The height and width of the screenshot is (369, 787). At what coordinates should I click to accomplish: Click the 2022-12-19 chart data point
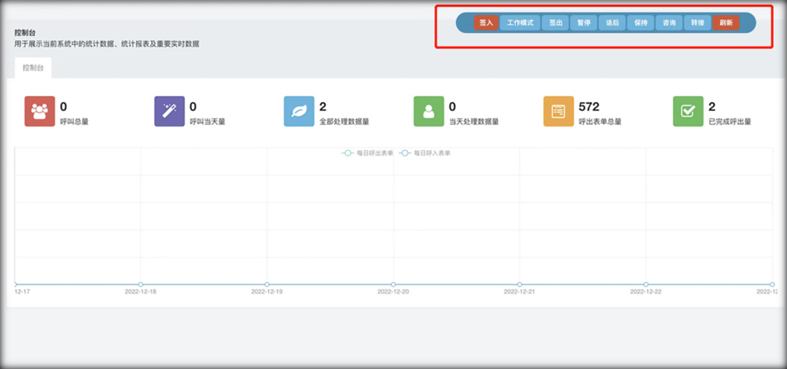[267, 285]
